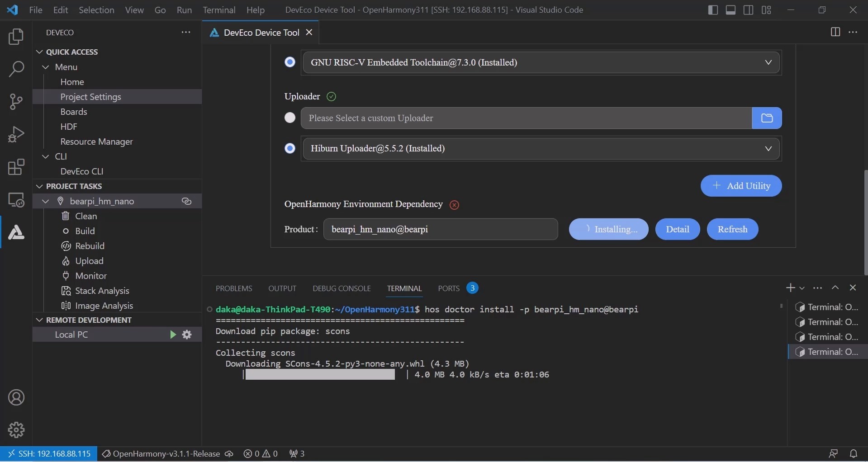Screen dimensions: 868x462
Task: Open the Manage gear in activity bar
Action: pyautogui.click(x=16, y=430)
